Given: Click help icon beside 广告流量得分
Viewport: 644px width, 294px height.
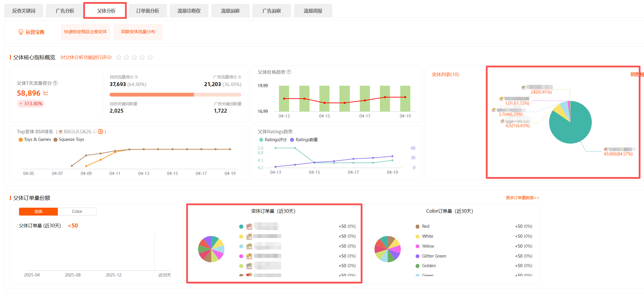Looking at the screenshot, I should click(239, 77).
